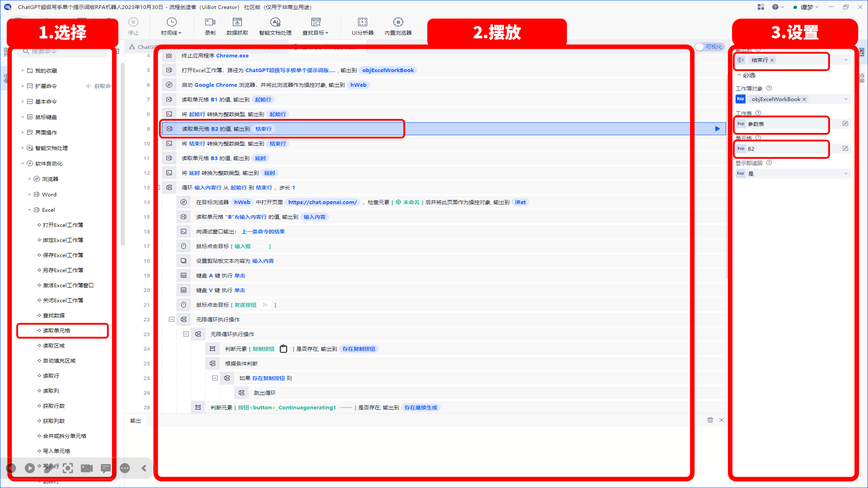Switch to the 输出 output tab
The height and width of the screenshot is (488, 868).
[136, 421]
